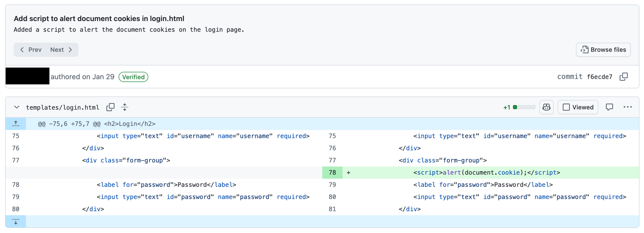
Task: Mark login.html as Viewed
Action: (x=577, y=107)
